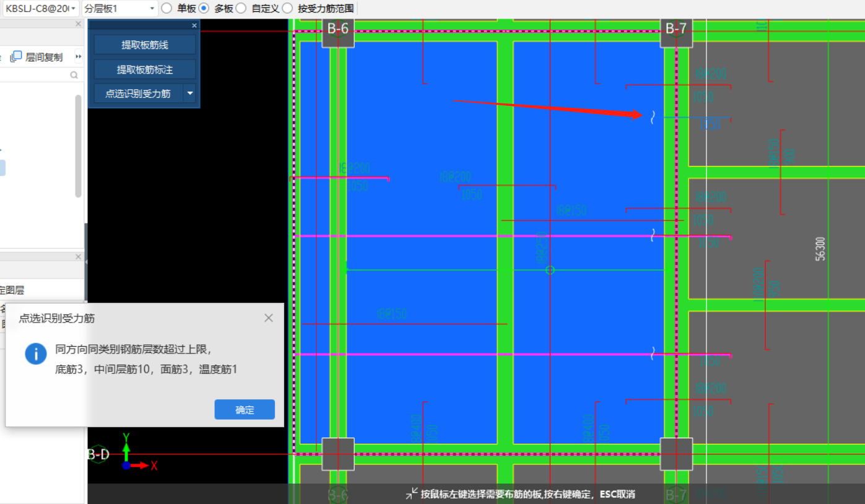The height and width of the screenshot is (504, 865).
Task: Select the 多板 radio option
Action: click(x=204, y=9)
